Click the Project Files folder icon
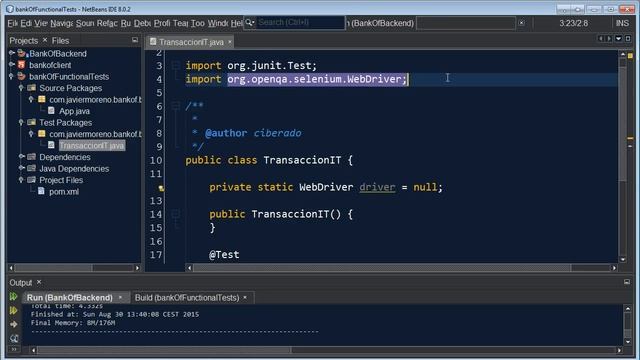The image size is (640, 360). (32, 180)
